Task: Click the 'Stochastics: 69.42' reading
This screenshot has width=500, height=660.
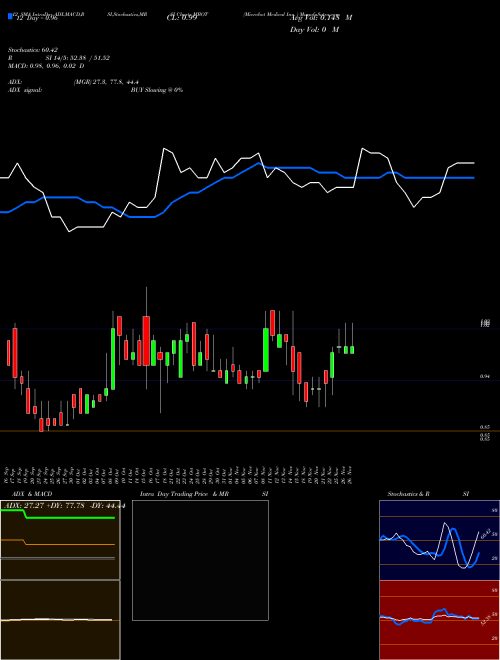Action: tap(33, 50)
